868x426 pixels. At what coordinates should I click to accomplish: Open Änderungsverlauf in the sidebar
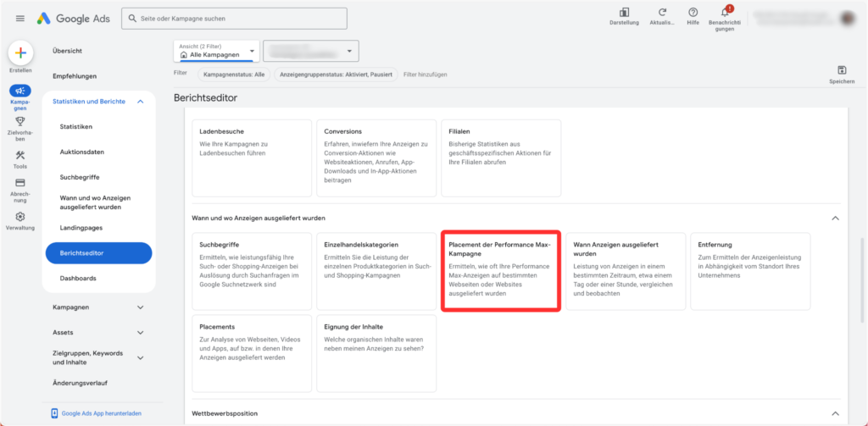point(80,383)
